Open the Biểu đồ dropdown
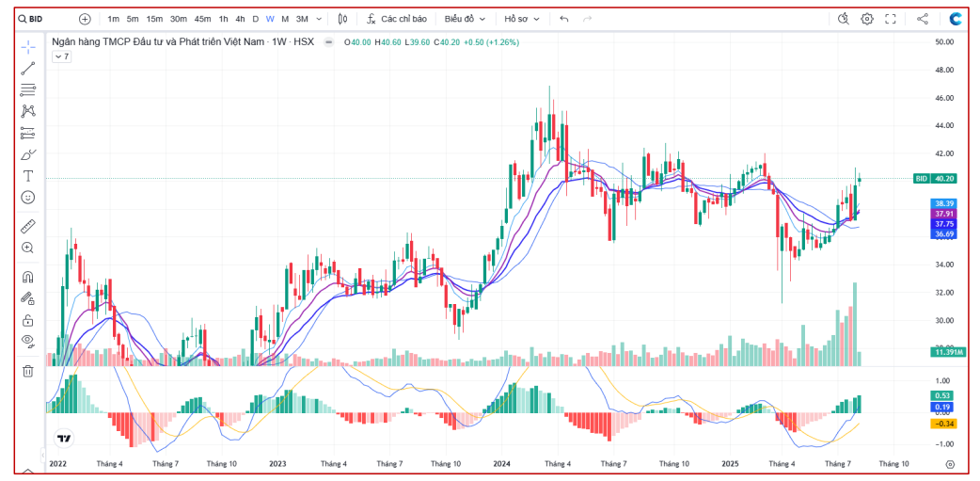 (465, 19)
